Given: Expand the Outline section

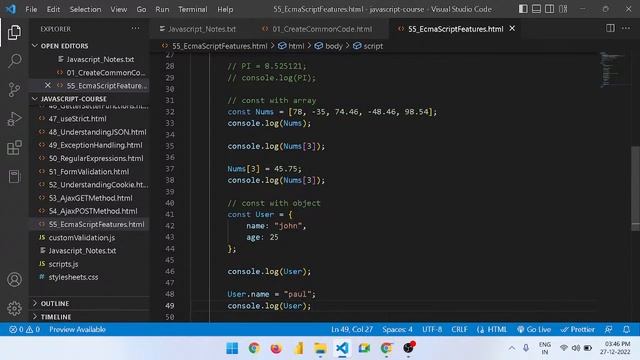Looking at the screenshot, I should click(54, 303).
